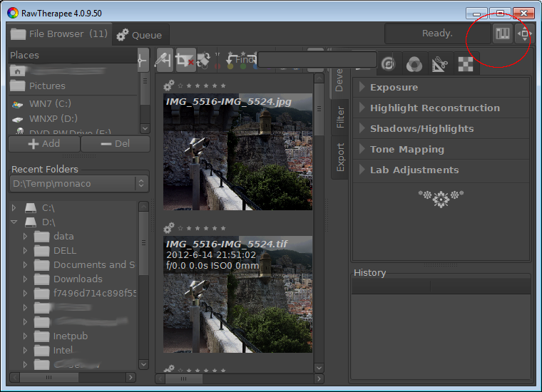
Task: Open the Recent Folders dropdown
Action: (x=79, y=184)
